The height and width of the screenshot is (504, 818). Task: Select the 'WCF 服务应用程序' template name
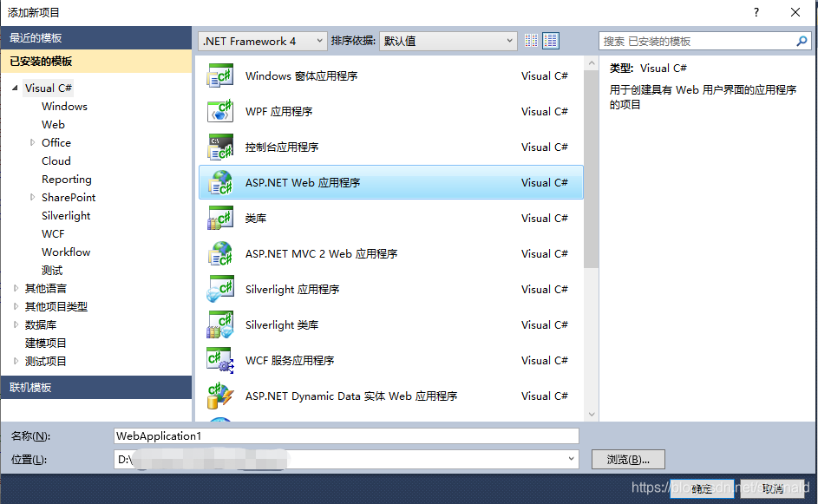(x=290, y=361)
